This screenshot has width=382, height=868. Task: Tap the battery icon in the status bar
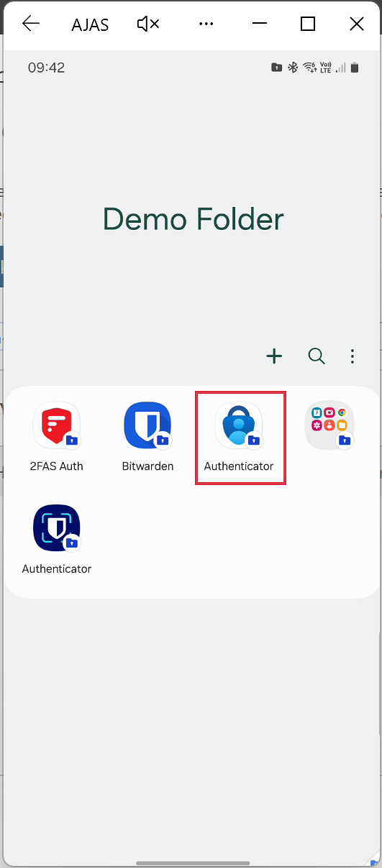pos(355,68)
